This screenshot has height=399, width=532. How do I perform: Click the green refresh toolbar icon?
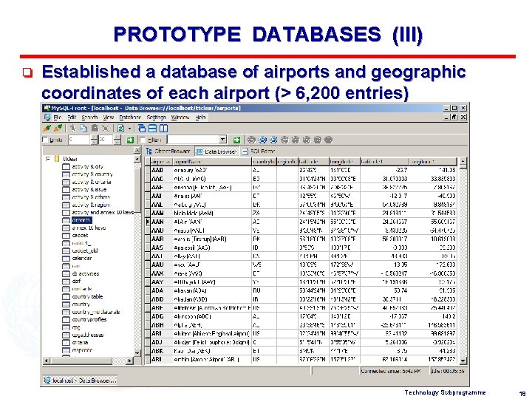click(120, 129)
